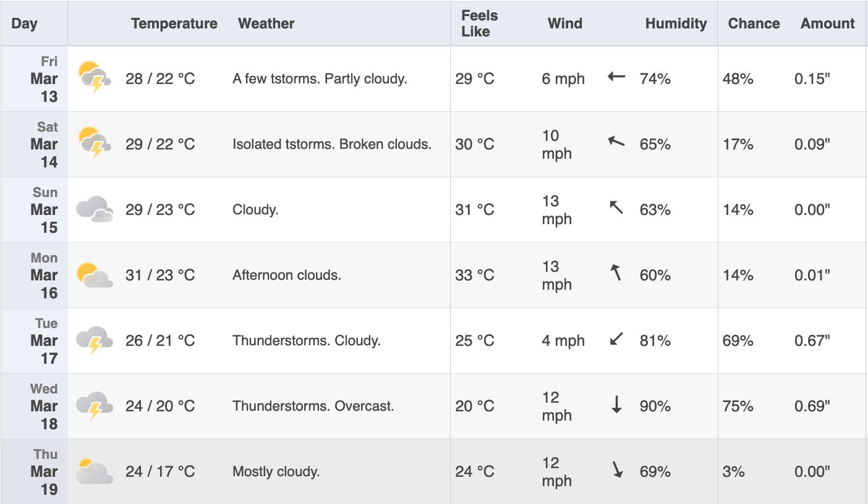
Task: Open the Wed Mar 18 day cell
Action: coord(34,406)
